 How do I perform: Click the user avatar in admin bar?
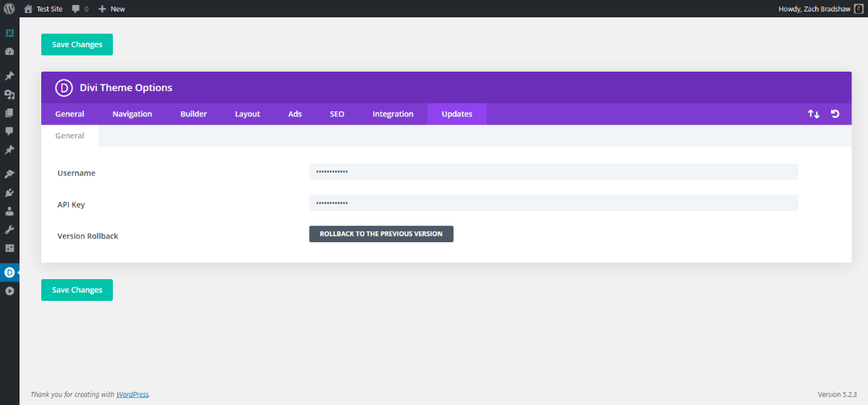[859, 9]
